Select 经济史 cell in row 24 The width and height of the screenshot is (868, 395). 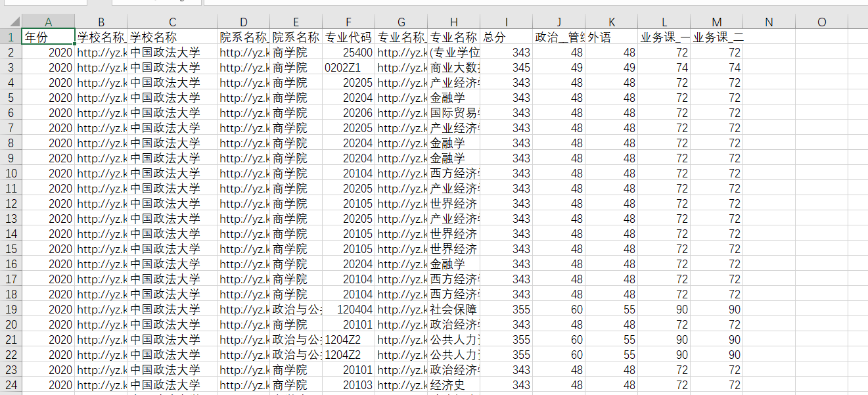coord(454,384)
